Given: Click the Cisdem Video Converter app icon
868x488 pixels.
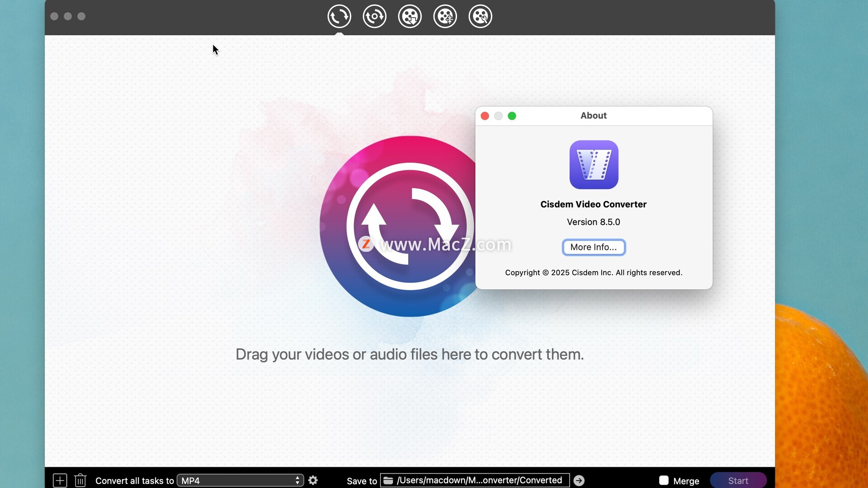Looking at the screenshot, I should [594, 164].
